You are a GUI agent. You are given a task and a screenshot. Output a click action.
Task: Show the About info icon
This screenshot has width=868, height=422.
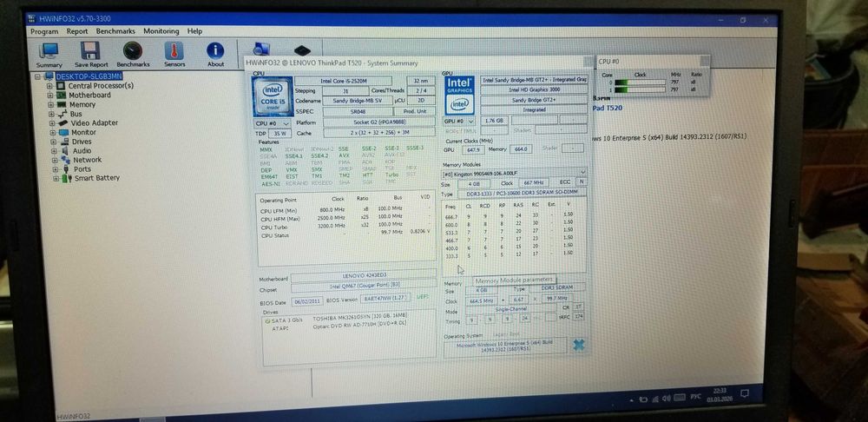pos(215,51)
